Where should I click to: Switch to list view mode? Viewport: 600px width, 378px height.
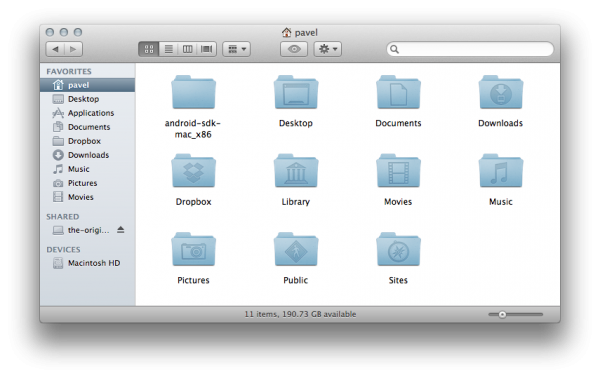[x=168, y=49]
